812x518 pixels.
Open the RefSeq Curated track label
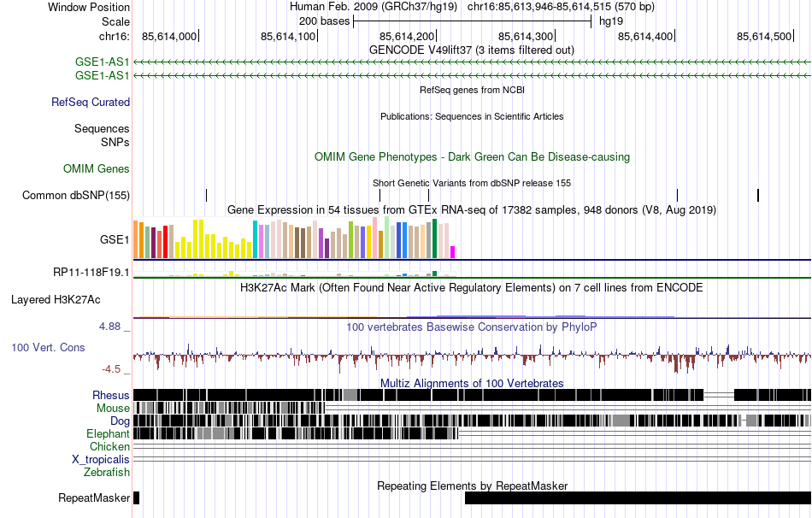[x=90, y=102]
